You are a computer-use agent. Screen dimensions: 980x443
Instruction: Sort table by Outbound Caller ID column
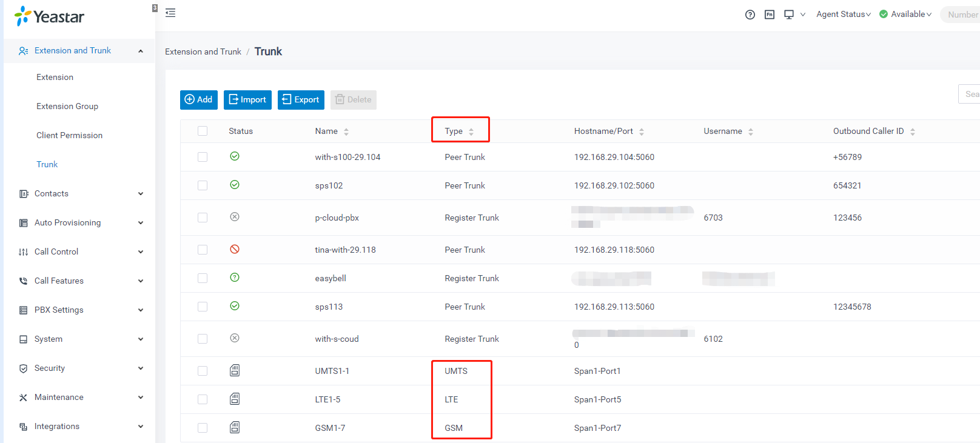click(x=913, y=132)
